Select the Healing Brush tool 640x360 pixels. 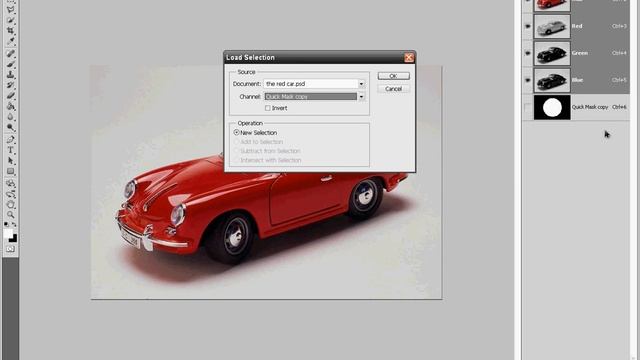11,53
